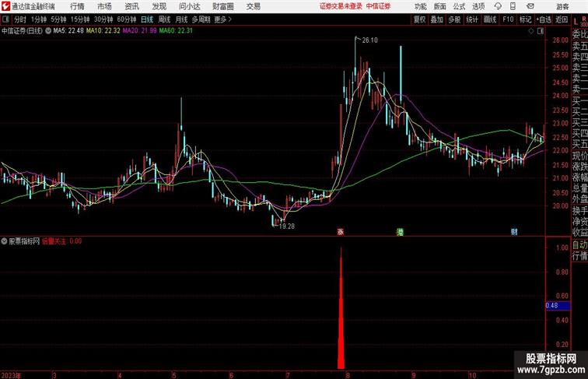Click the 统计 button

click(472, 19)
